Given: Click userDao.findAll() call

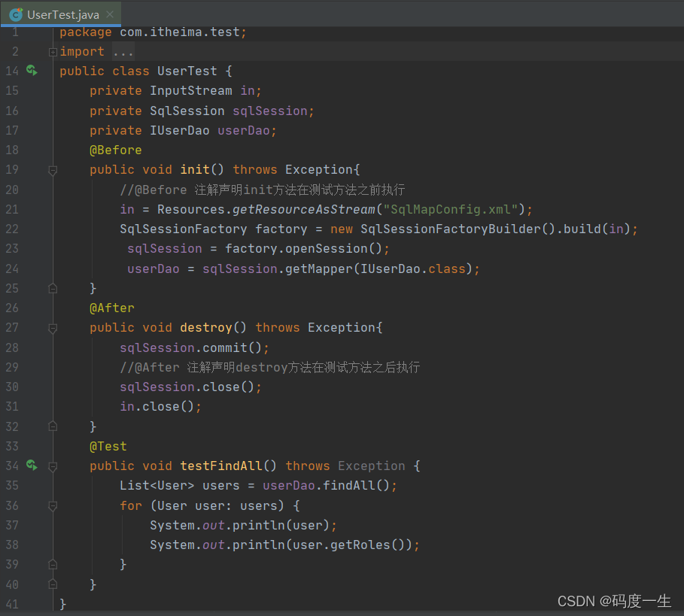Looking at the screenshot, I should point(326,486).
